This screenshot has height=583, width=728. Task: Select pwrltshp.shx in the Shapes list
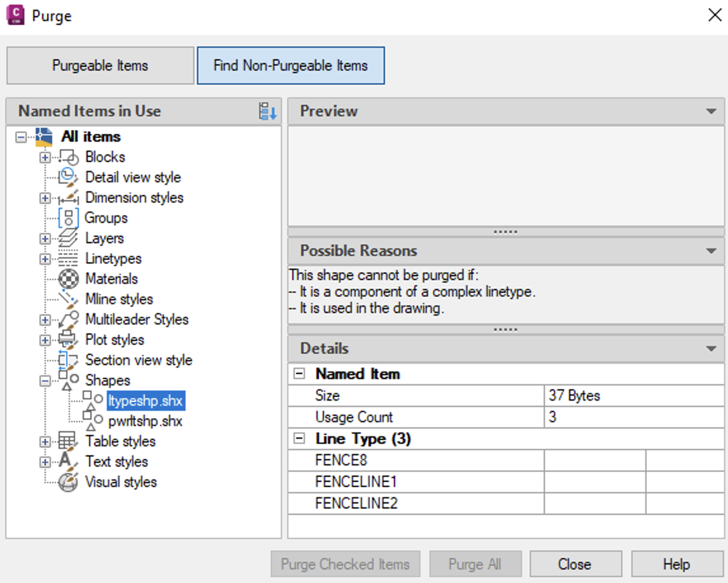coord(145,421)
